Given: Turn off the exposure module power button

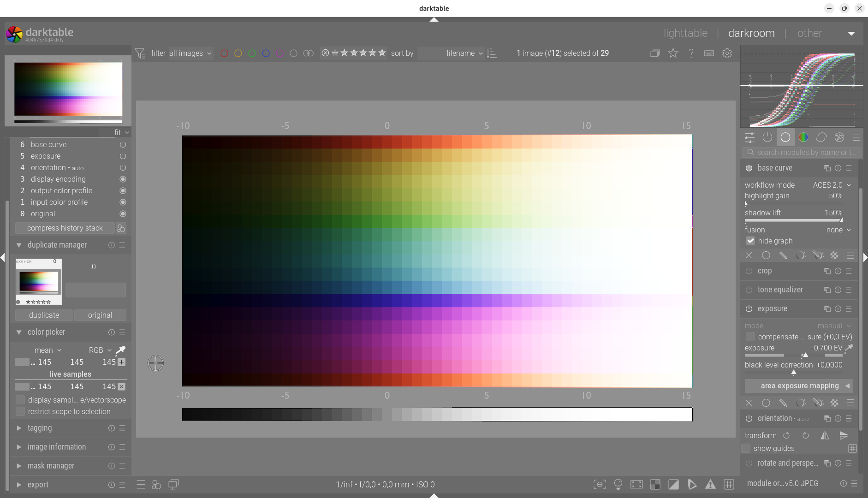Looking at the screenshot, I should [x=749, y=308].
